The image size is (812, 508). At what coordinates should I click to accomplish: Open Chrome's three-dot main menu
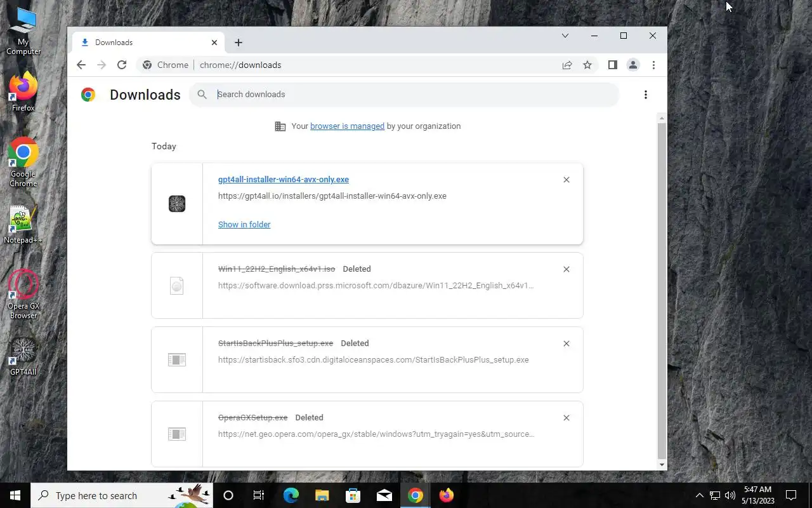coord(653,65)
